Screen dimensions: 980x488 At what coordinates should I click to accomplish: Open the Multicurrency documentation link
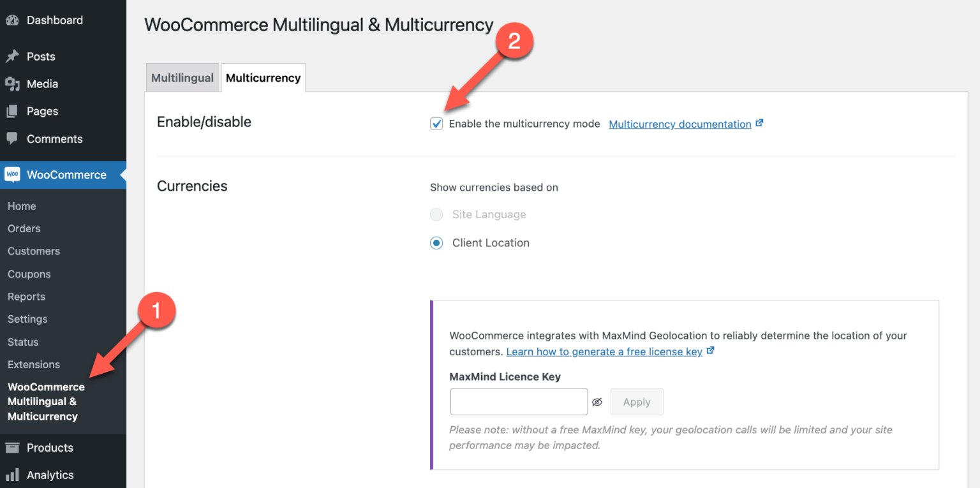(x=679, y=124)
